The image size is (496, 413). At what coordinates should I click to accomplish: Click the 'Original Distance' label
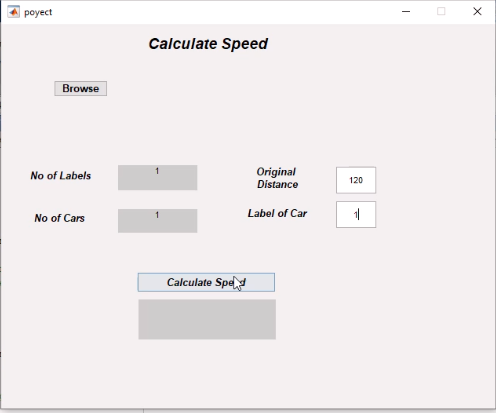277,178
